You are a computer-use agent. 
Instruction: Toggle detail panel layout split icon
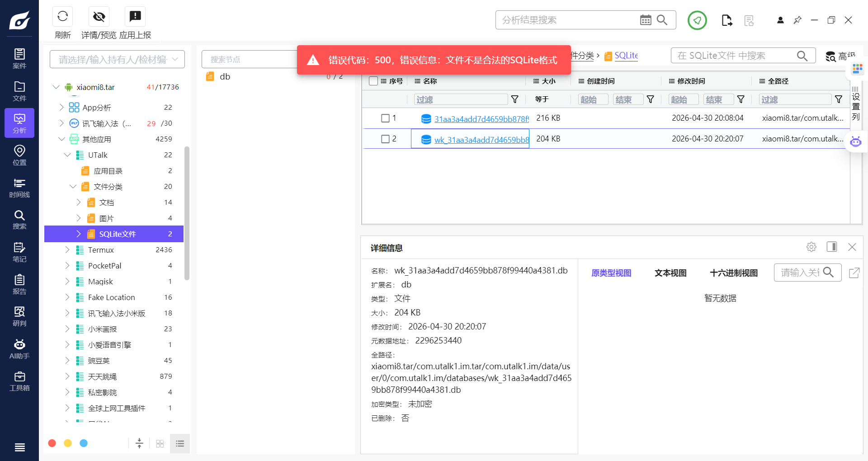tap(832, 247)
